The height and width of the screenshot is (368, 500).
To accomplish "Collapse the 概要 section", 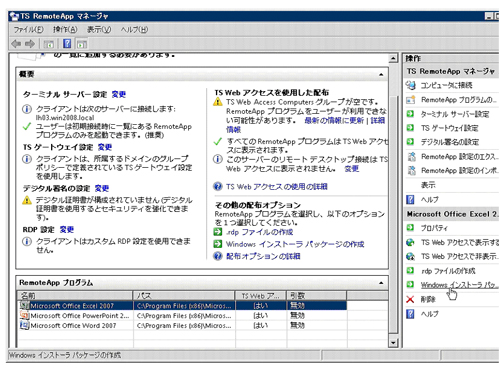I will (381, 74).
